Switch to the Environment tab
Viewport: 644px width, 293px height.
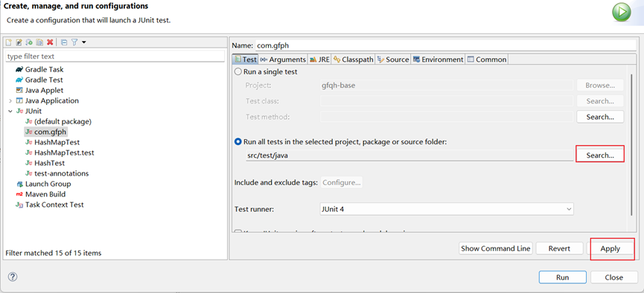coord(438,59)
